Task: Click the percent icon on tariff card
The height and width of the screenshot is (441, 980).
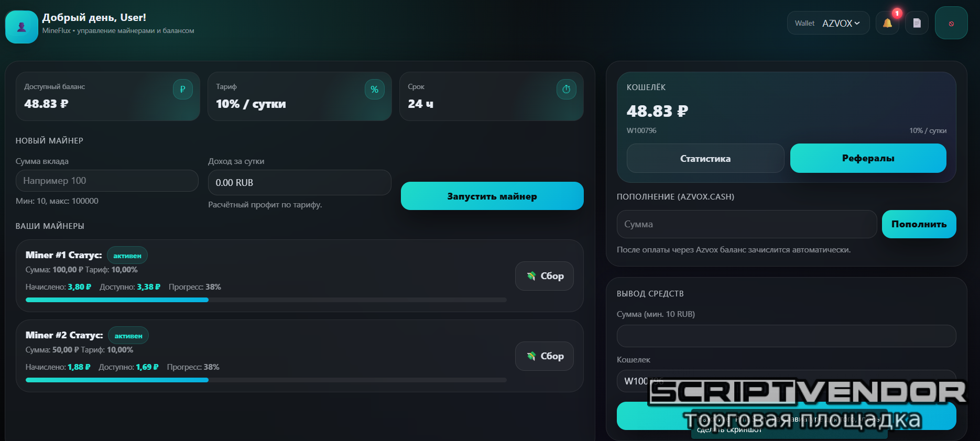Action: [374, 90]
